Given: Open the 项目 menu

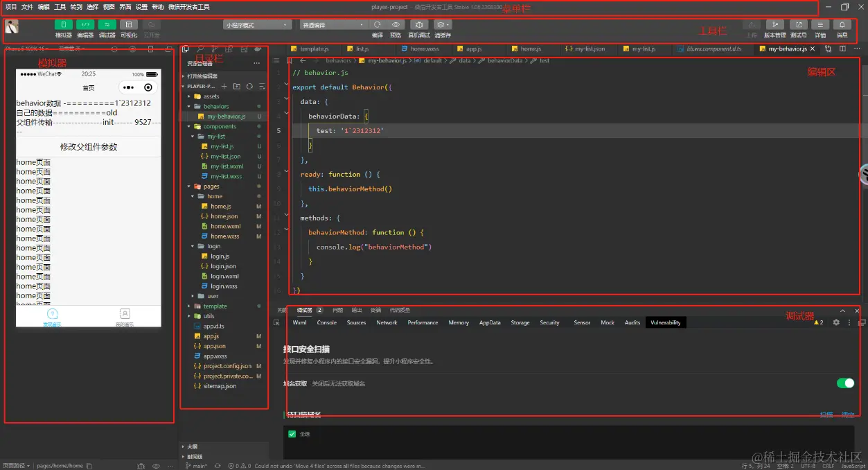Looking at the screenshot, I should click(11, 7).
